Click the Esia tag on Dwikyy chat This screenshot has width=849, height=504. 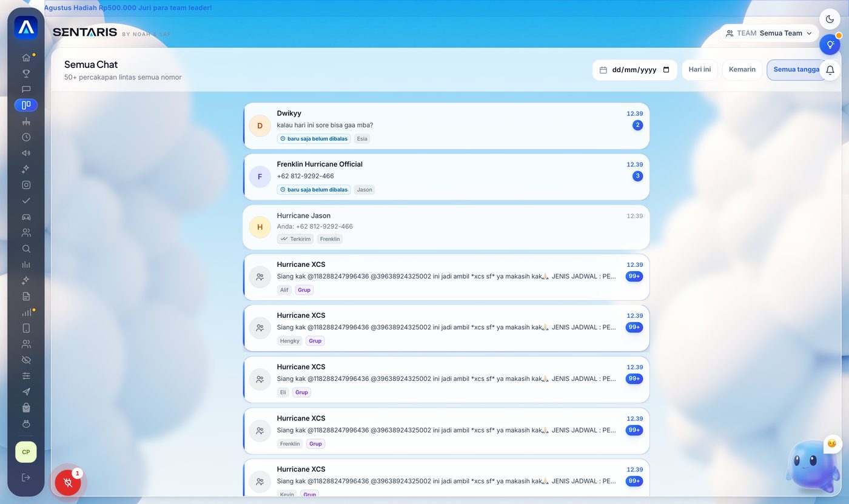[x=362, y=139]
